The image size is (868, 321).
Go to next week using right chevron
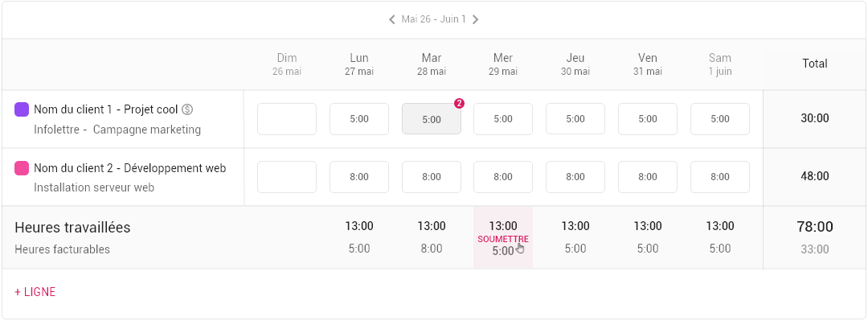[475, 19]
